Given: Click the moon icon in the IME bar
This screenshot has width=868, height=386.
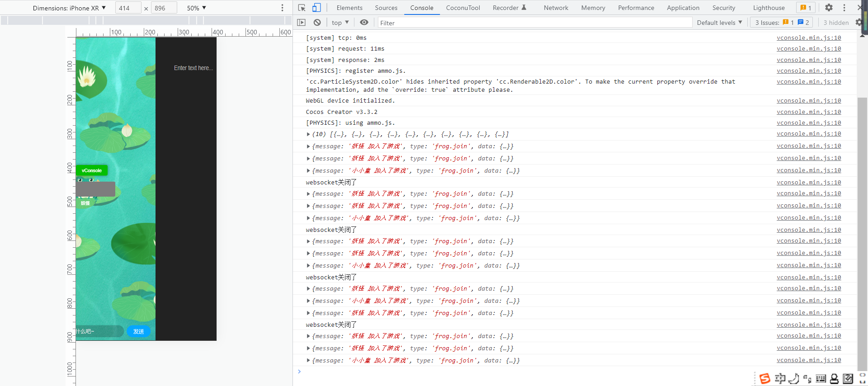Looking at the screenshot, I should pos(794,378).
